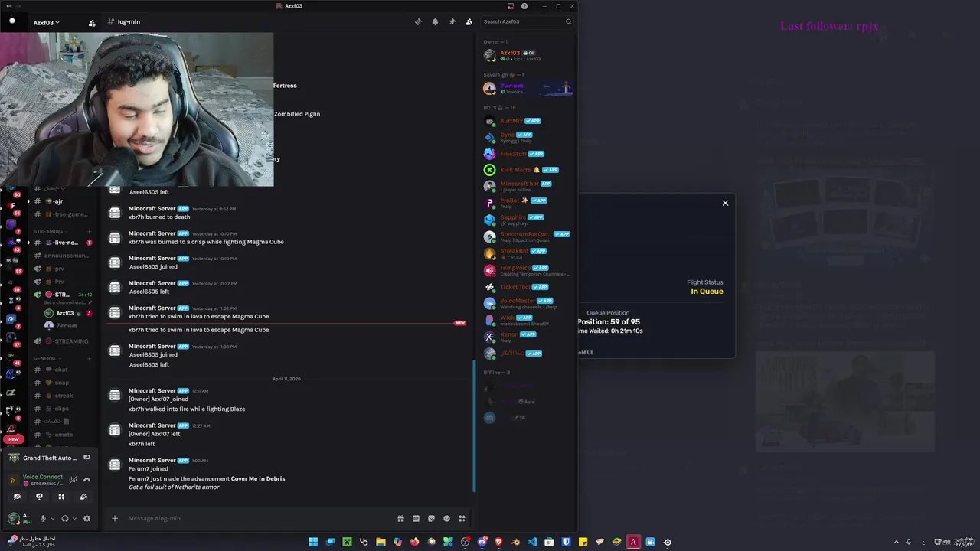Expand headphone output options arrow
The image size is (980, 551).
(x=74, y=518)
